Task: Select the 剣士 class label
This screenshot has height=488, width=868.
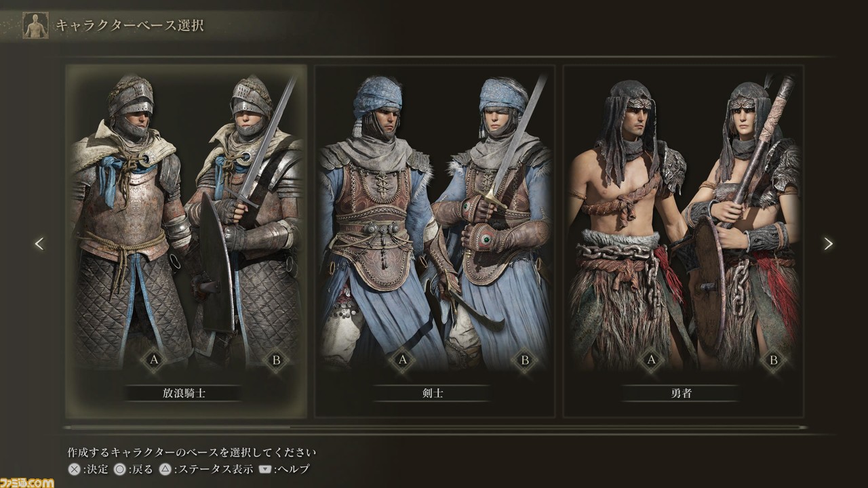Action: click(433, 393)
